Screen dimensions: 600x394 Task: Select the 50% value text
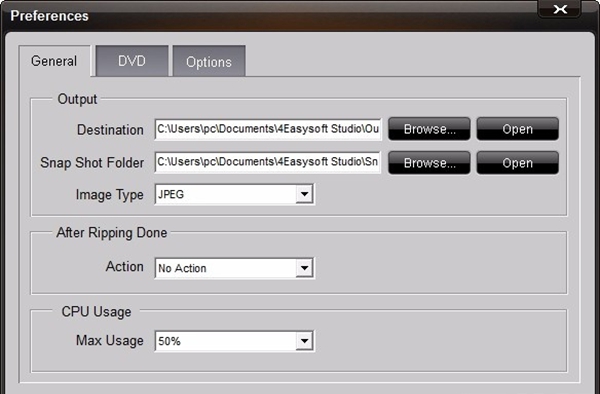pyautogui.click(x=169, y=341)
